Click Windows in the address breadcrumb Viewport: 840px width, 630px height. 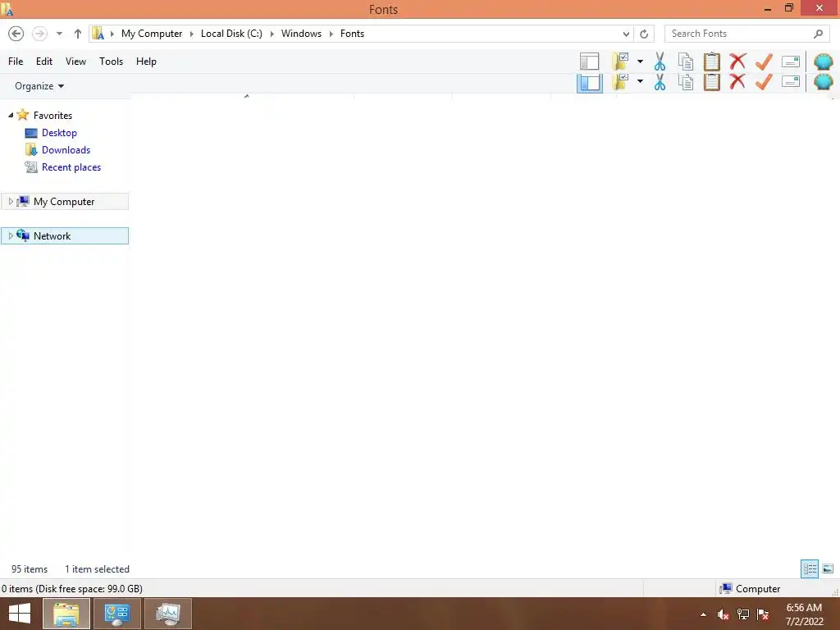point(301,34)
